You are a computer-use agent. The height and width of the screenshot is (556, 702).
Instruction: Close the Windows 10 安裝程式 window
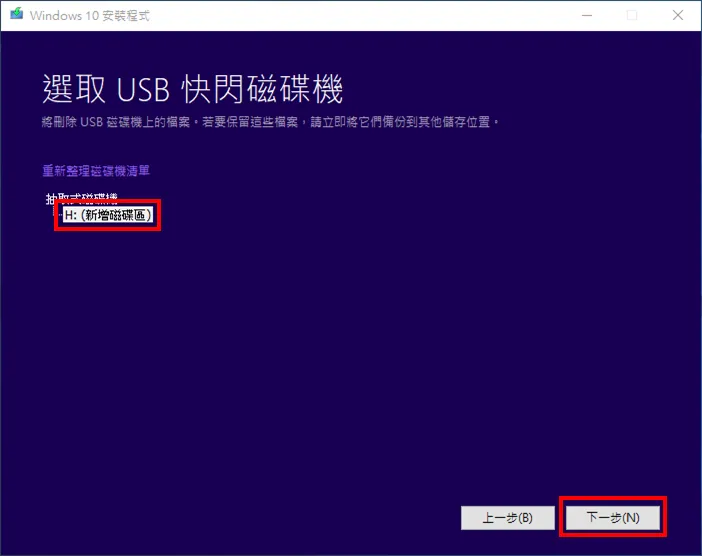click(x=677, y=15)
